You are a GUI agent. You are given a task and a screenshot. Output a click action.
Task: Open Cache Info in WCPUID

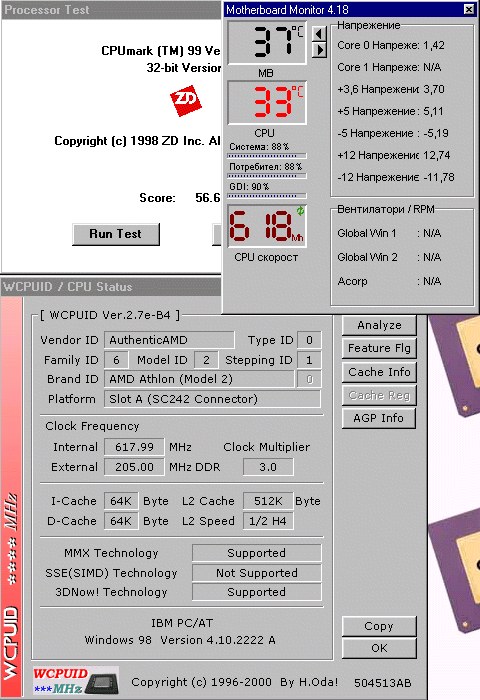[379, 371]
